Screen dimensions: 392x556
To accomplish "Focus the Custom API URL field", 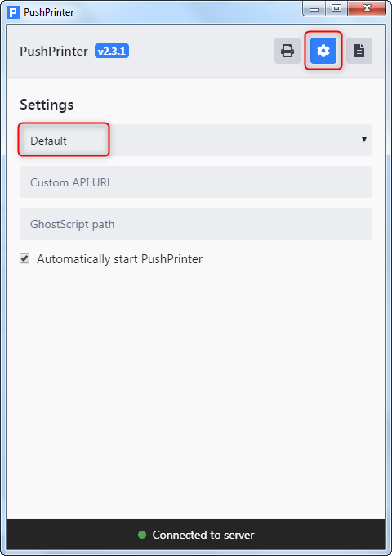I will tap(196, 182).
